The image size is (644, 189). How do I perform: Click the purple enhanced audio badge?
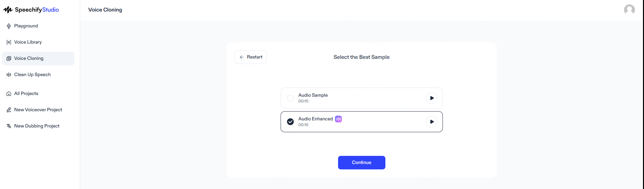pyautogui.click(x=338, y=119)
